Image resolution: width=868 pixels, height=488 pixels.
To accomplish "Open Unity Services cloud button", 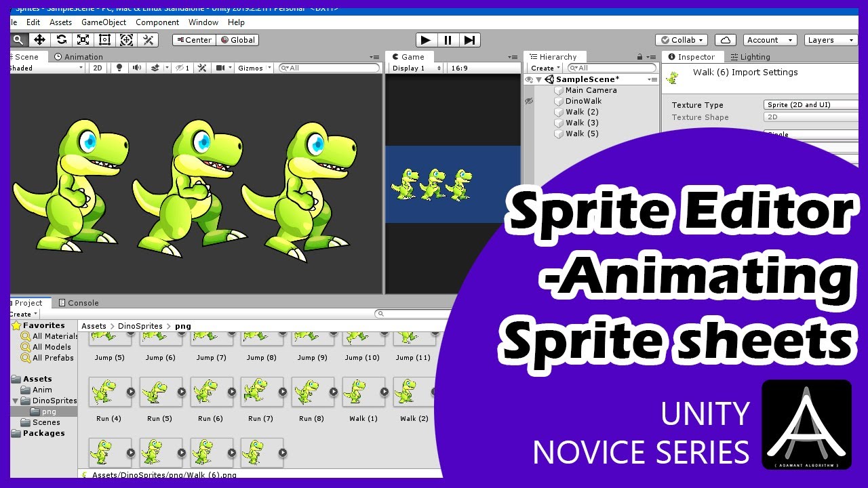I will click(x=726, y=40).
